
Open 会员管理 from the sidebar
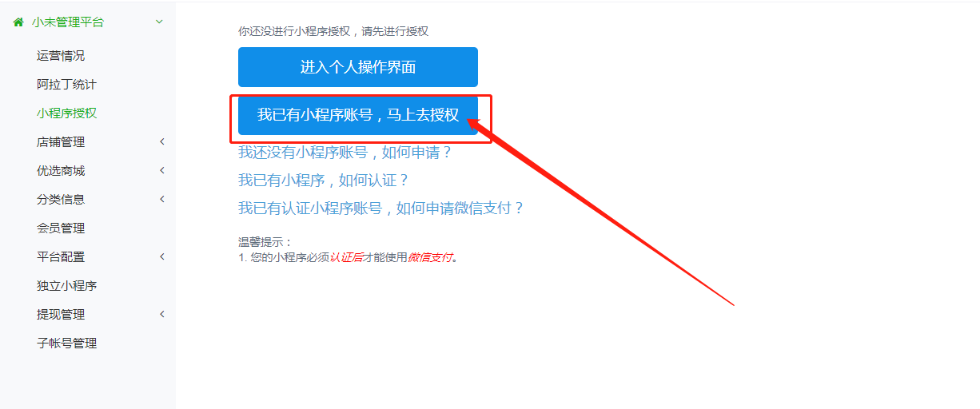point(61,228)
